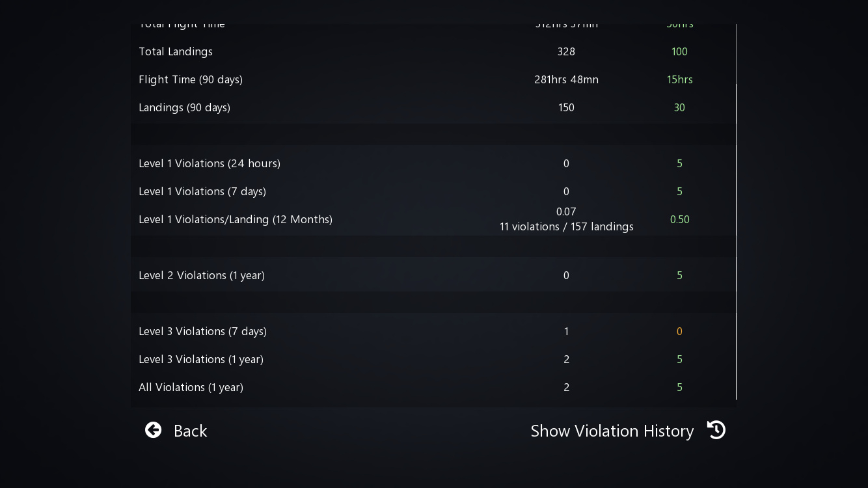The height and width of the screenshot is (488, 868).
Task: Click the 11 violations / 157 landings text
Action: click(x=566, y=226)
